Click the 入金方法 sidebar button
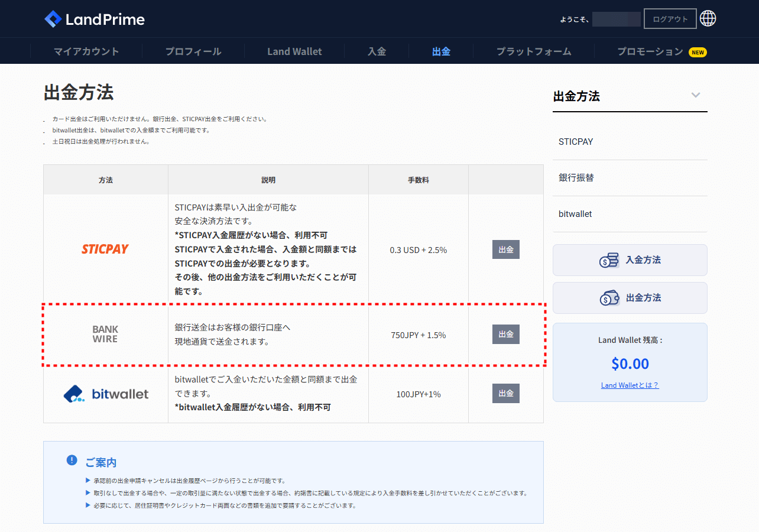This screenshot has height=532, width=759. click(x=630, y=260)
